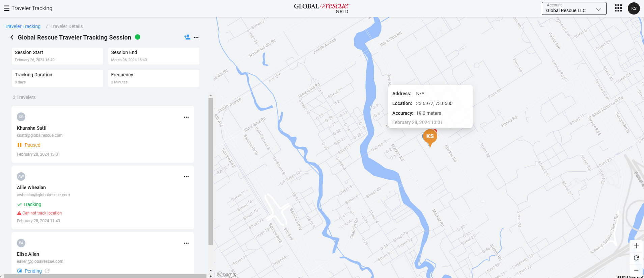Open Allie Whealan's more options menu

coord(186,177)
